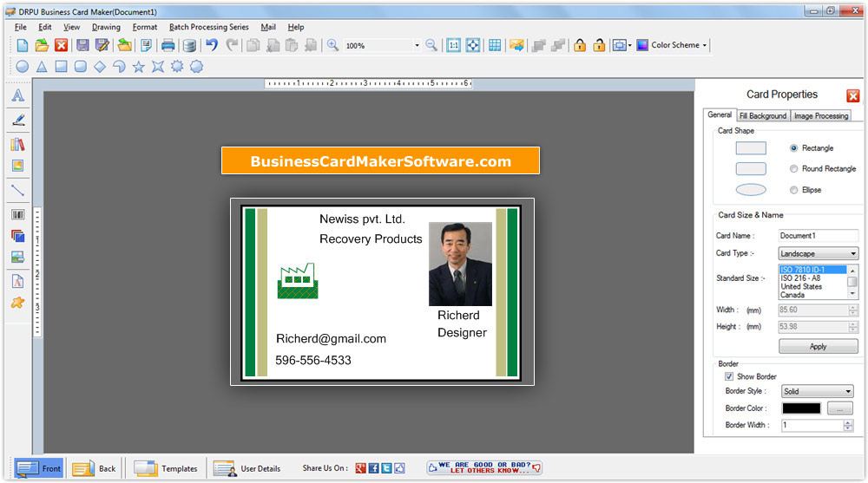Switch to the Back card side
The height and width of the screenshot is (483, 868).
(94, 468)
